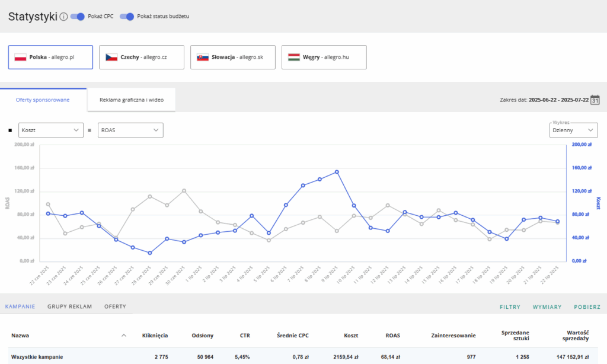Click the Wymiary link
This screenshot has height=364, width=607.
click(547, 307)
